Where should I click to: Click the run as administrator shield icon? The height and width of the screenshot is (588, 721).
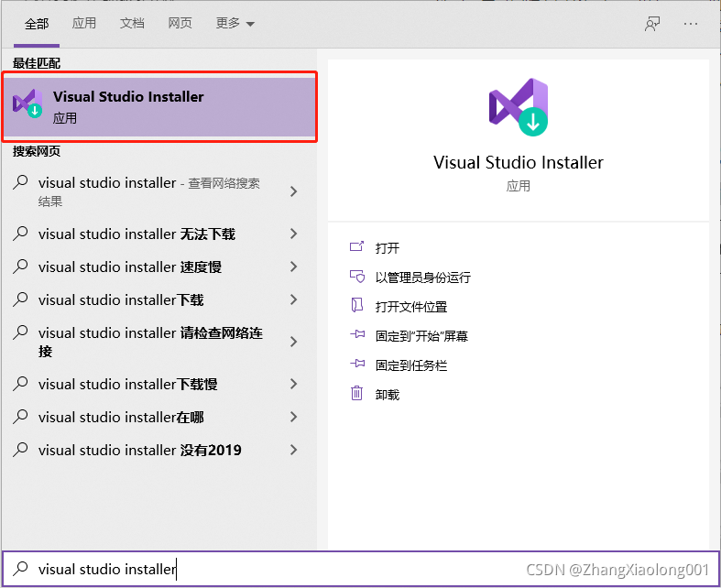(x=356, y=277)
